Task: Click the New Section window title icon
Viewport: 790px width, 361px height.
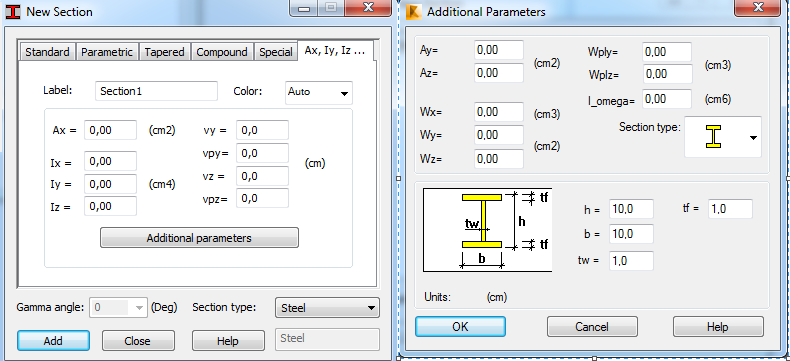Action: point(13,12)
